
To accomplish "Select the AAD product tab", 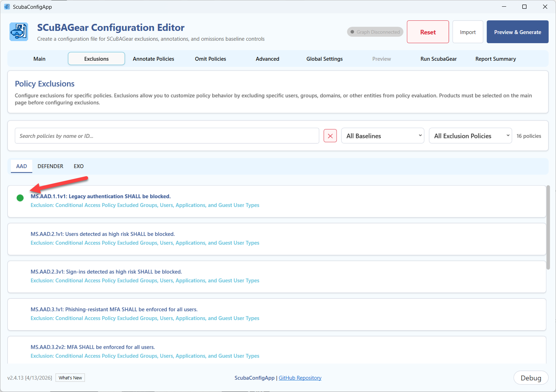I will coord(21,166).
